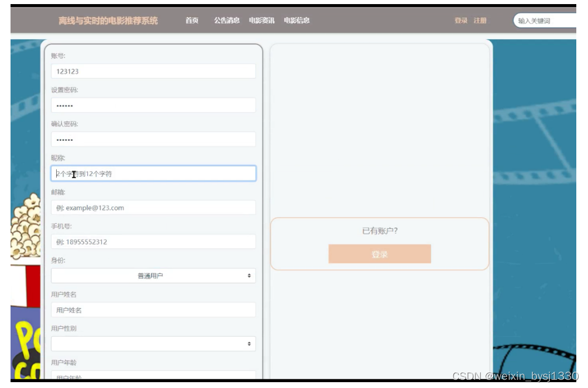This screenshot has width=588, height=388.
Task: Go to 电影资讯 page
Action: click(262, 20)
